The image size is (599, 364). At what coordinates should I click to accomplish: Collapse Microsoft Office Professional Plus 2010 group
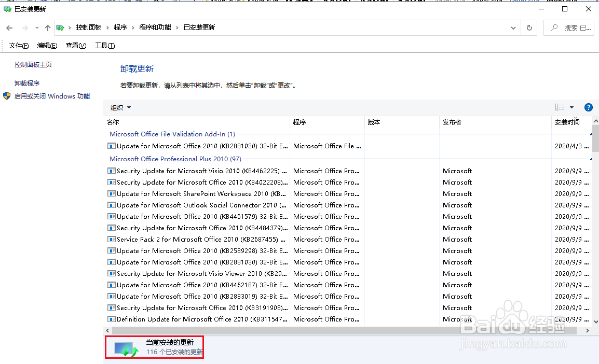[x=591, y=159]
